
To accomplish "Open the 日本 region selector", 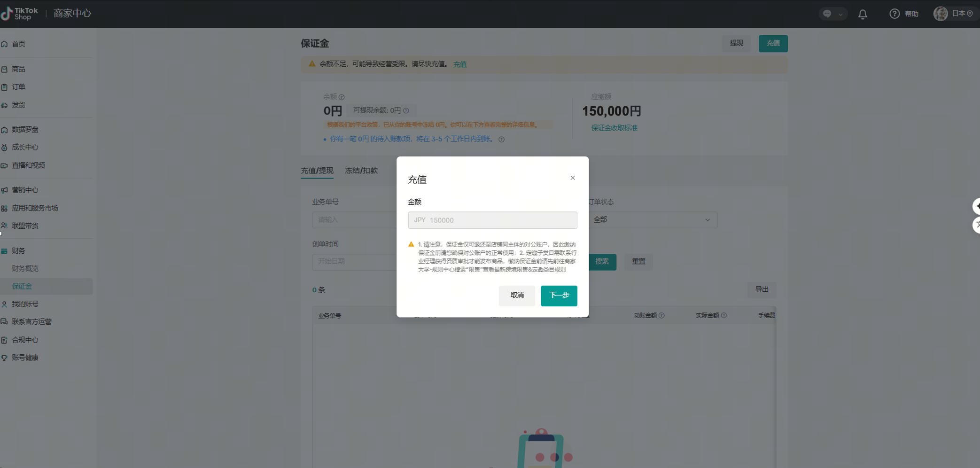I will click(962, 14).
